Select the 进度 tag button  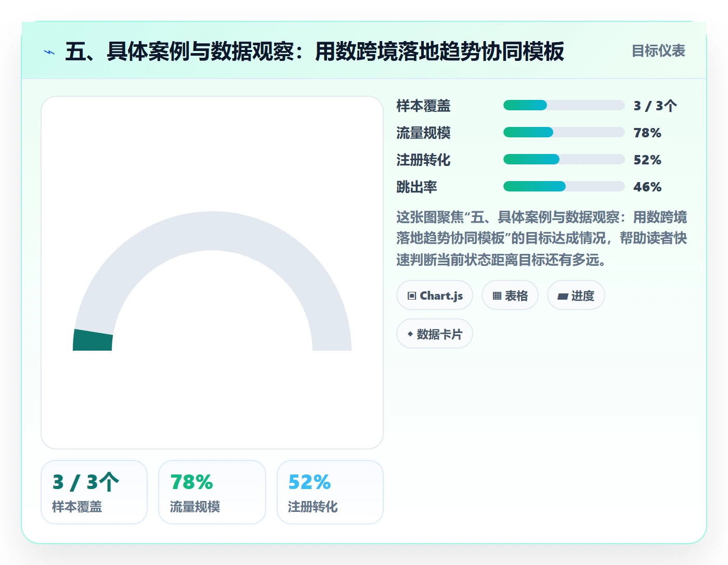click(576, 296)
